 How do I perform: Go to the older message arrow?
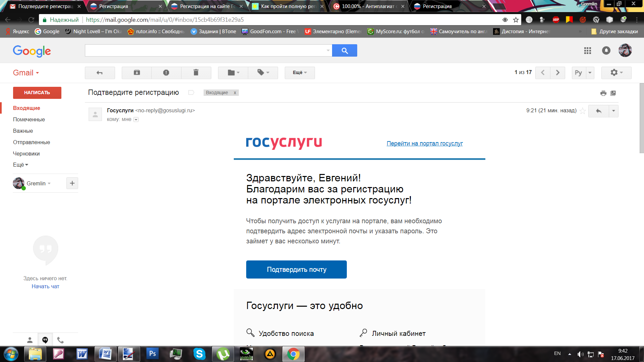point(557,73)
